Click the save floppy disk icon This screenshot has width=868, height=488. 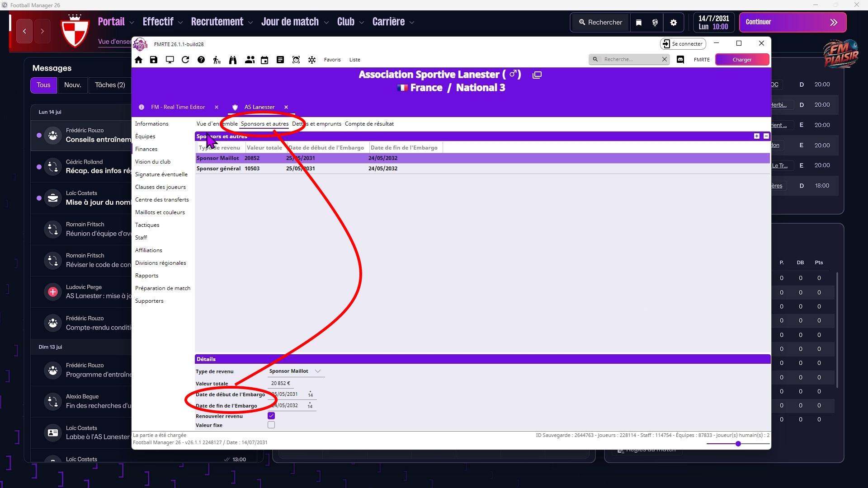coord(154,60)
